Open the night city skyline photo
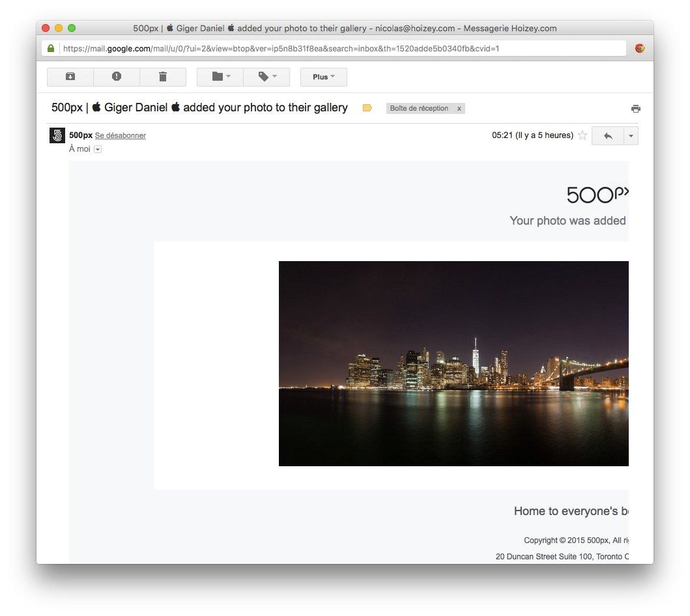The width and height of the screenshot is (690, 616). 453,363
